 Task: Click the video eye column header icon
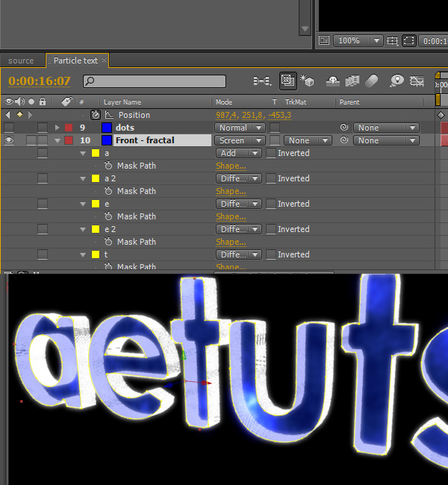coord(9,101)
